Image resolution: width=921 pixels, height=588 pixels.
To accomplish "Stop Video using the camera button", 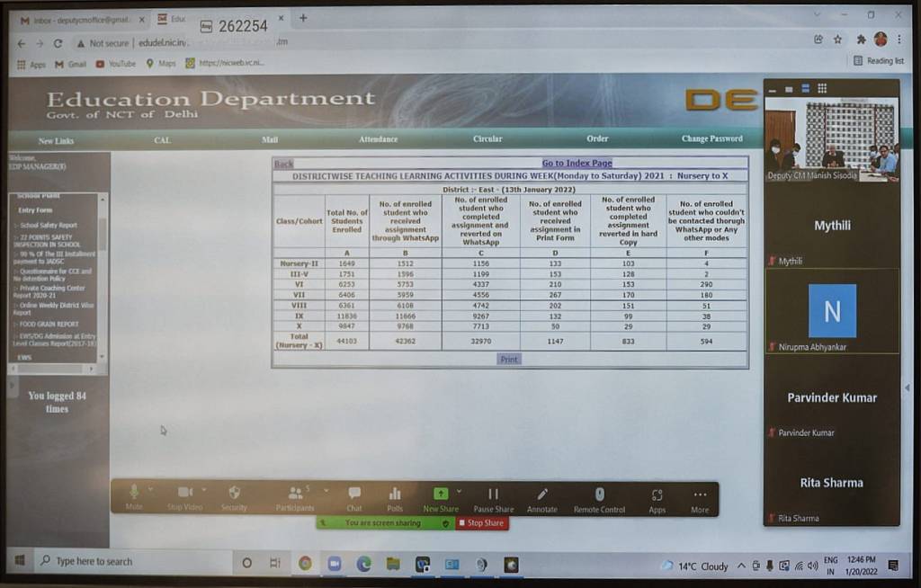I will pos(185,495).
